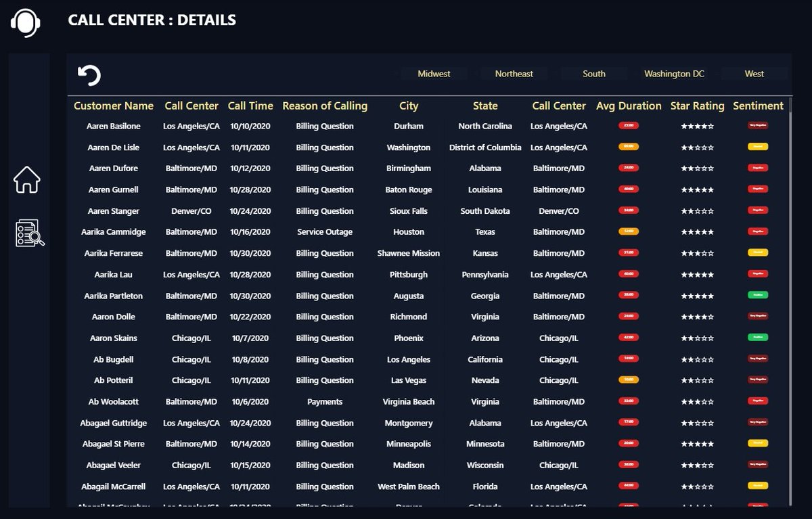Viewport: 812px width, 519px height.
Task: Click the Wisconsin state cell
Action: pyautogui.click(x=485, y=466)
